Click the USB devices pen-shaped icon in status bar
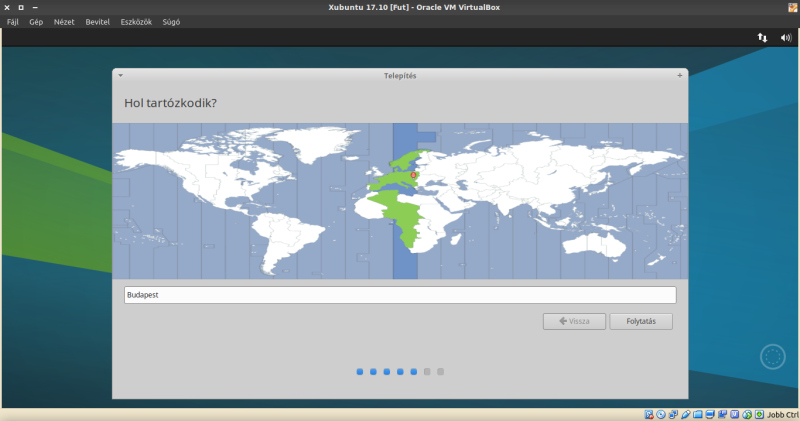This screenshot has width=800, height=421. tap(686, 414)
